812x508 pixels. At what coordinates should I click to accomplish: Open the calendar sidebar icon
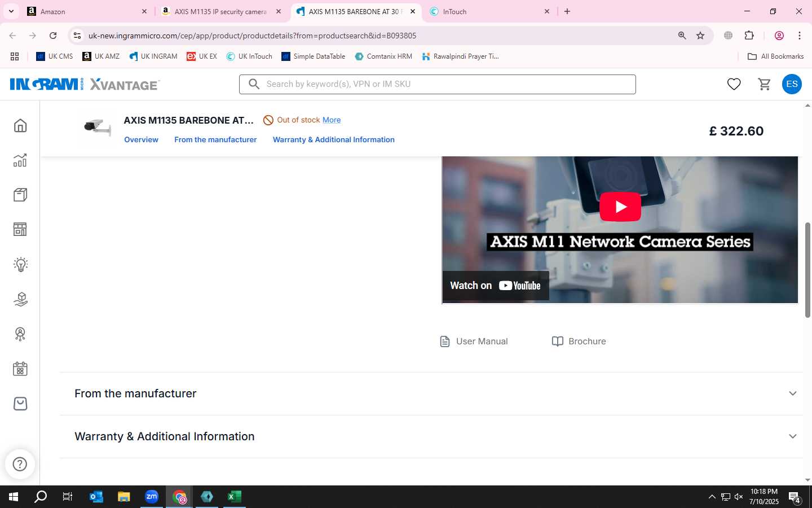point(20,369)
